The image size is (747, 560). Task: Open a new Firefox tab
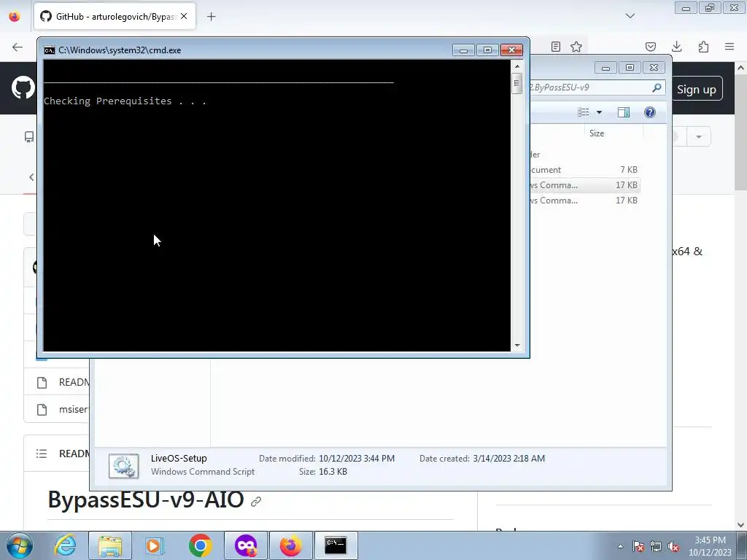(x=211, y=17)
